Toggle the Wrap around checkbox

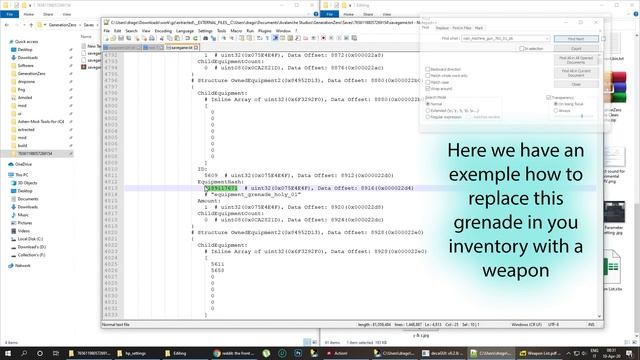428,89
